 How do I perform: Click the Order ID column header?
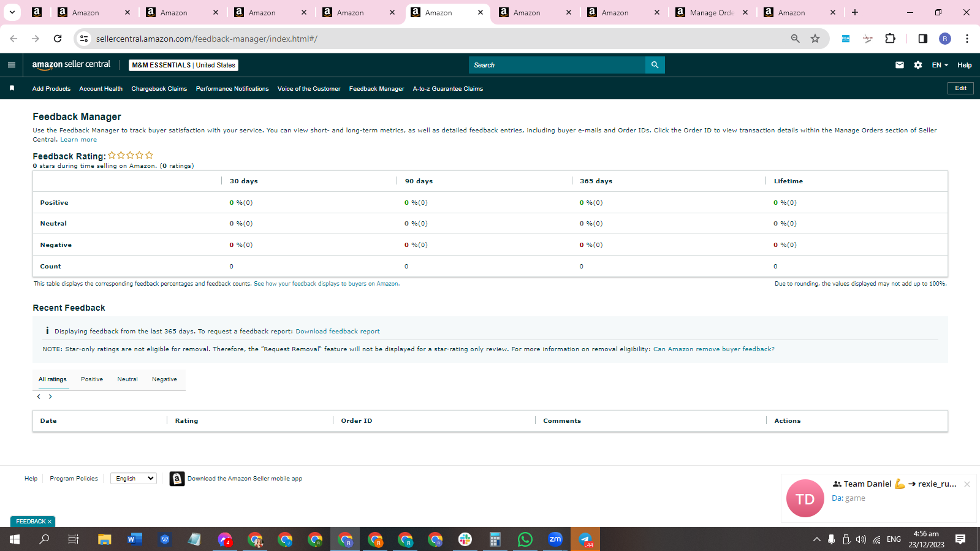pos(357,421)
